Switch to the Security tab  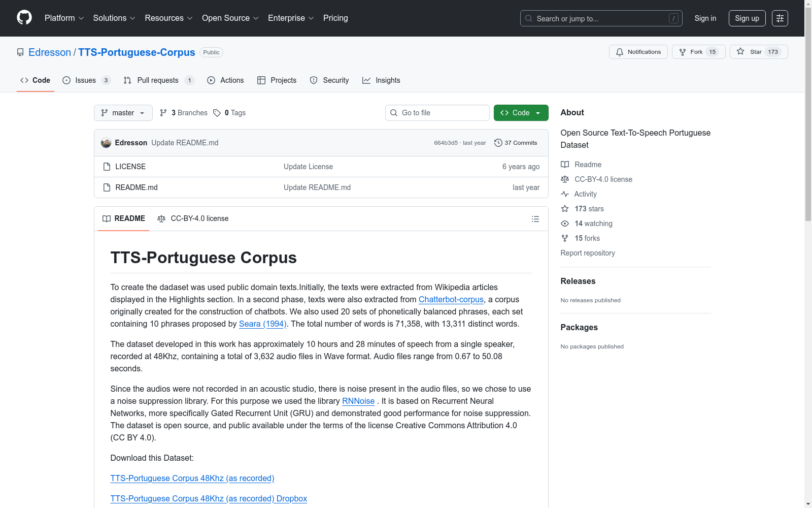(329, 80)
